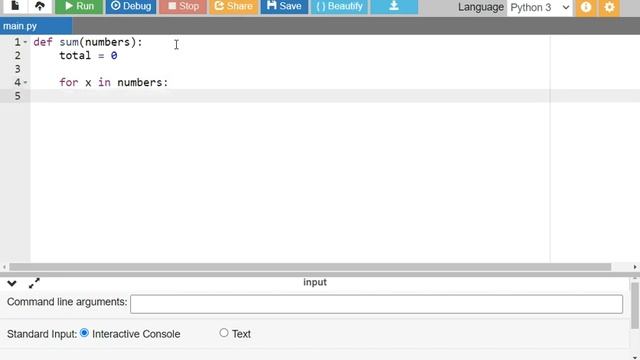
Task: Click the 'def sum(numbers):' code line
Action: 88,42
